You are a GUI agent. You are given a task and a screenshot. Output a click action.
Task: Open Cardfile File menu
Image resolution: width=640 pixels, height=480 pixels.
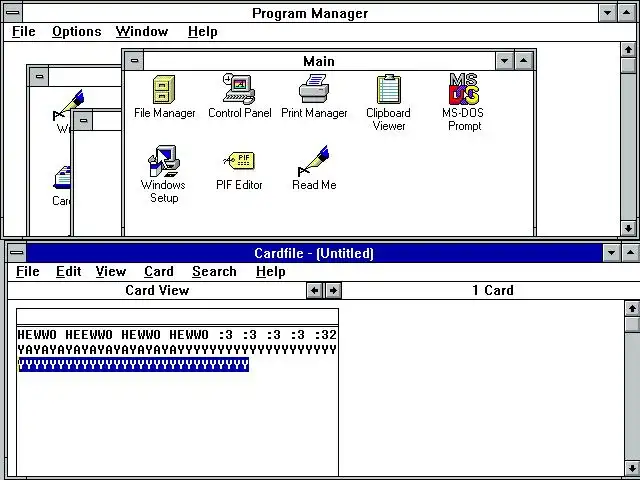coord(27,271)
